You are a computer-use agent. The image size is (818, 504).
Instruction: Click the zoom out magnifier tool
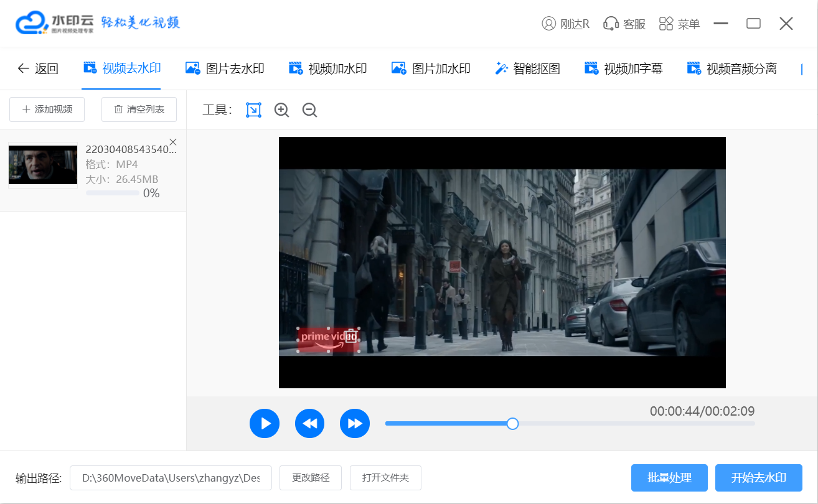(x=309, y=110)
